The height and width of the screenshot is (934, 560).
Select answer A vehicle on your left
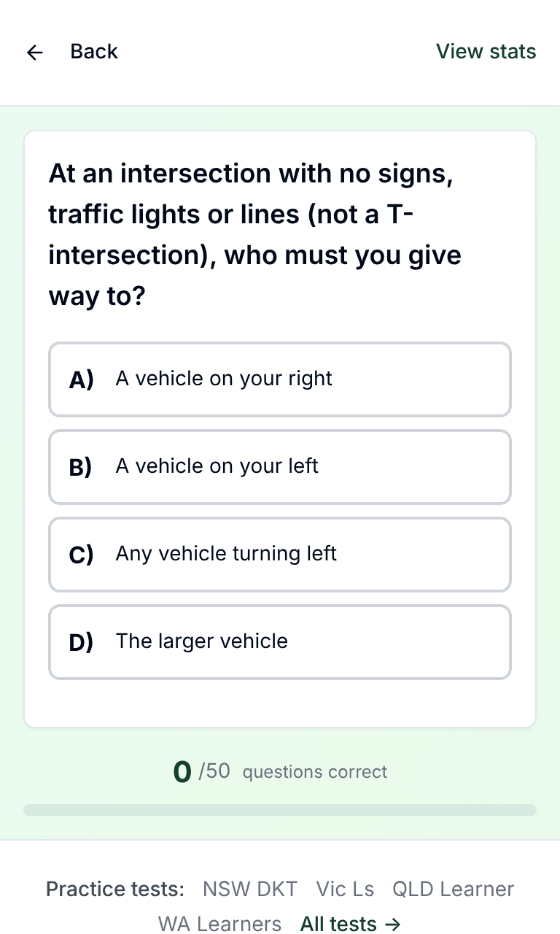(280, 467)
